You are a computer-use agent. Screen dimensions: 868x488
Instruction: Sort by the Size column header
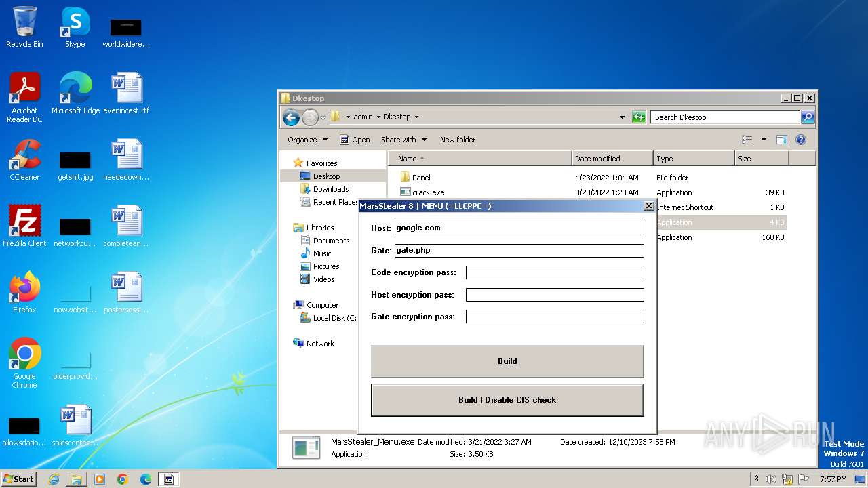762,159
